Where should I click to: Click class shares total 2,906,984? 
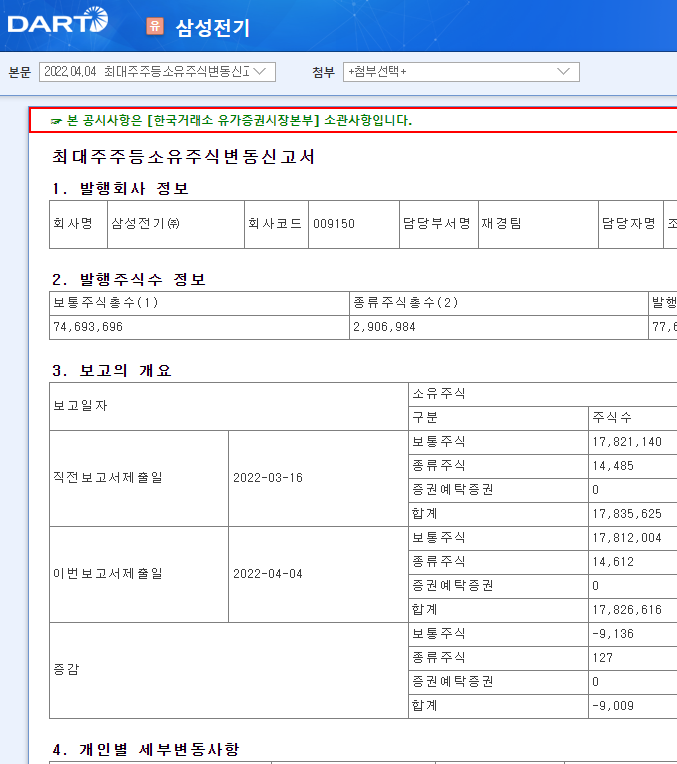click(499, 327)
